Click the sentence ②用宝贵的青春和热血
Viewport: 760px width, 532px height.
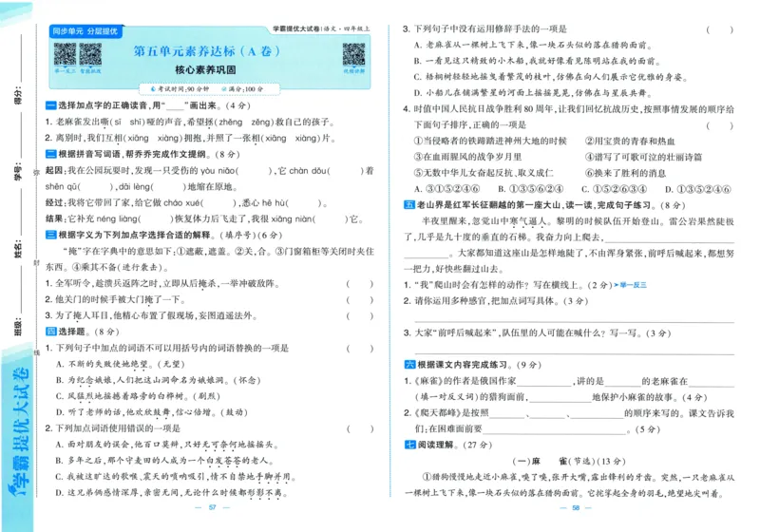point(630,141)
